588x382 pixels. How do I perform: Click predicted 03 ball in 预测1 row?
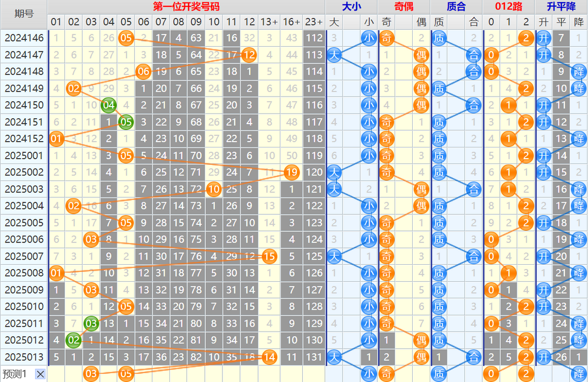(91, 374)
